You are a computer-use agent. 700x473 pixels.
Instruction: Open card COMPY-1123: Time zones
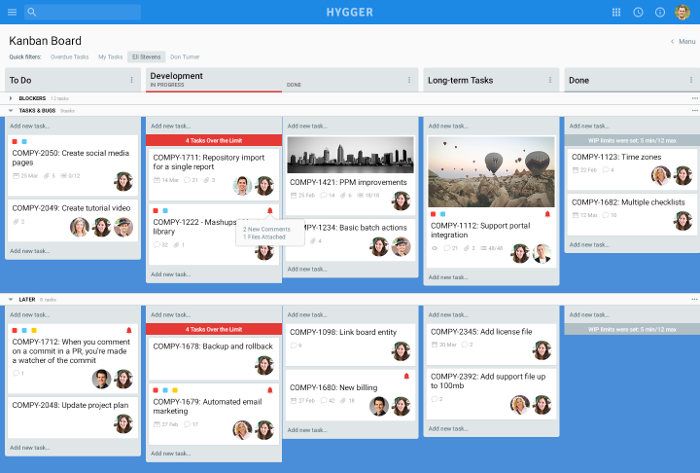click(x=632, y=170)
